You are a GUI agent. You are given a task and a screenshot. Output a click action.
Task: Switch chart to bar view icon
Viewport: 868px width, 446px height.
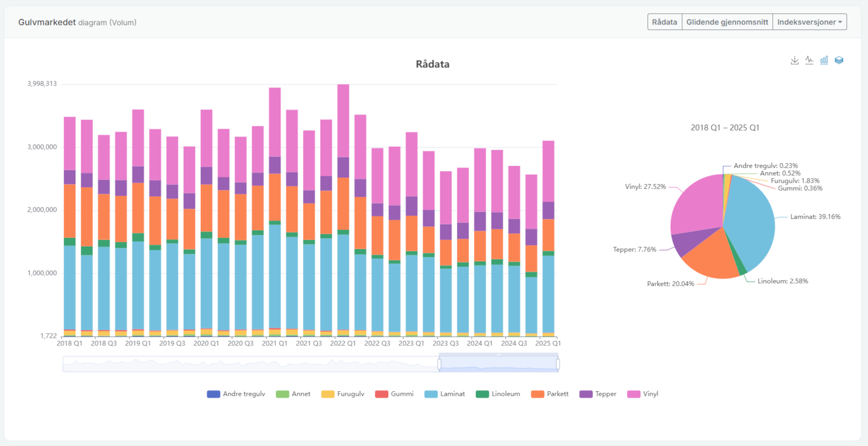pos(824,60)
